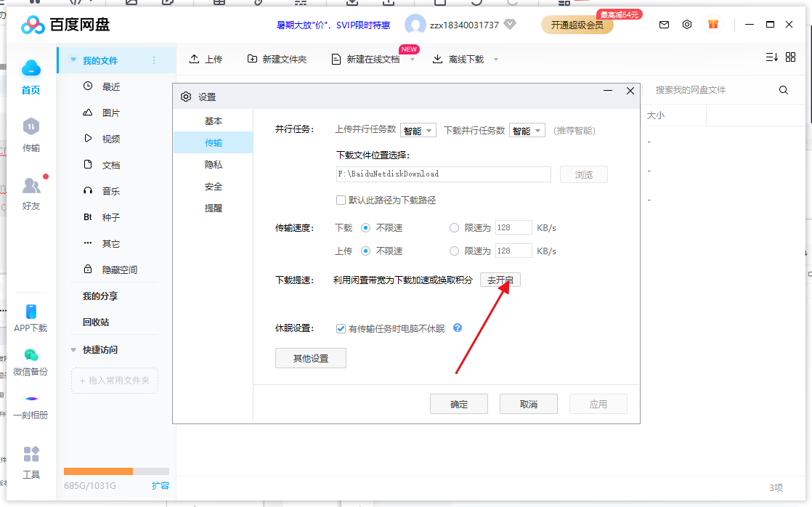This screenshot has width=812, height=507.
Task: Click the 去开启 download boost button
Action: tap(500, 280)
